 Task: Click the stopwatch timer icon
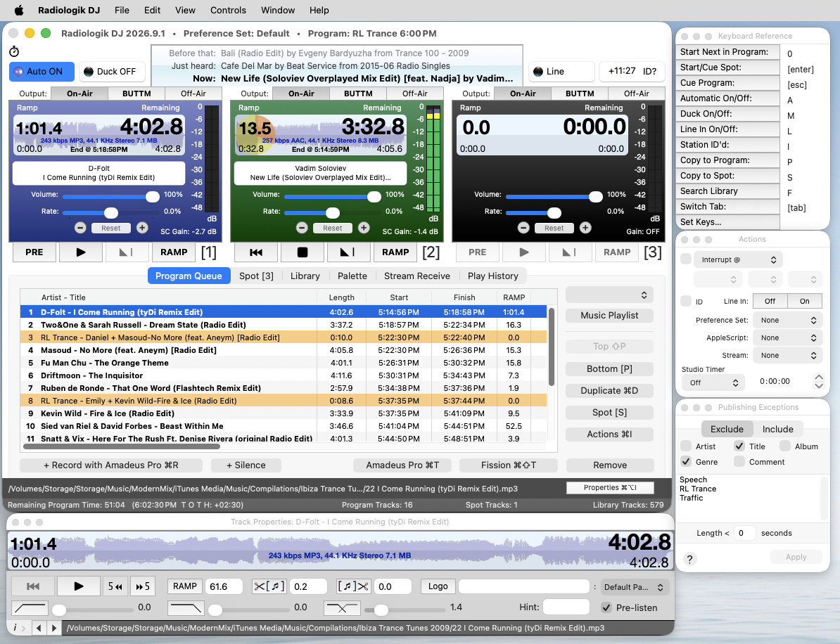point(15,51)
